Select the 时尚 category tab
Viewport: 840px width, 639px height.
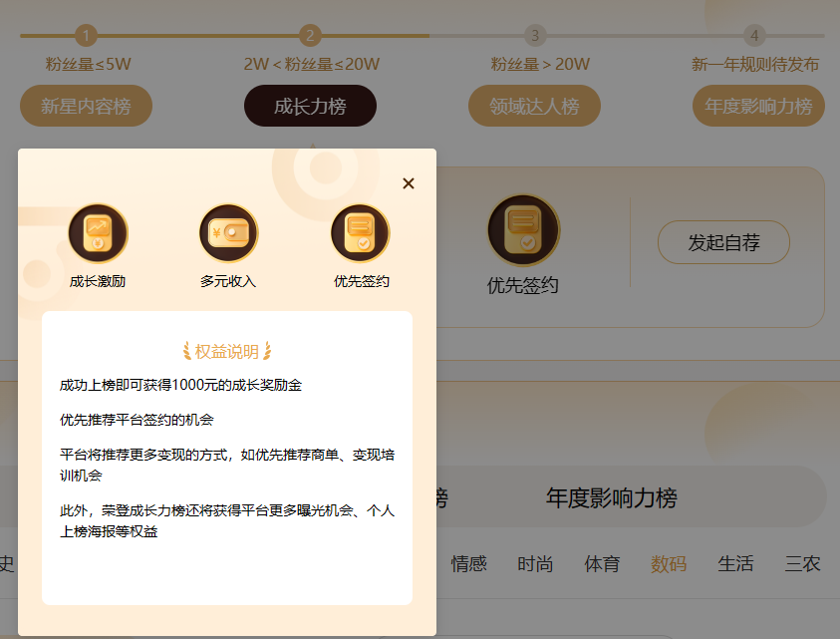535,564
